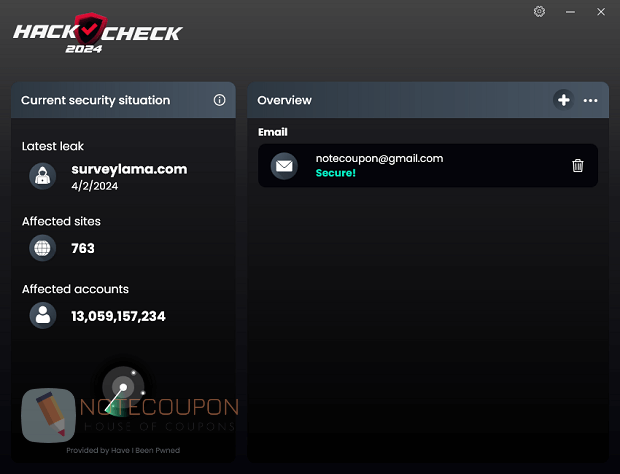Minimize the HackCheck window
Screen dimensions: 620x474
coord(570,12)
